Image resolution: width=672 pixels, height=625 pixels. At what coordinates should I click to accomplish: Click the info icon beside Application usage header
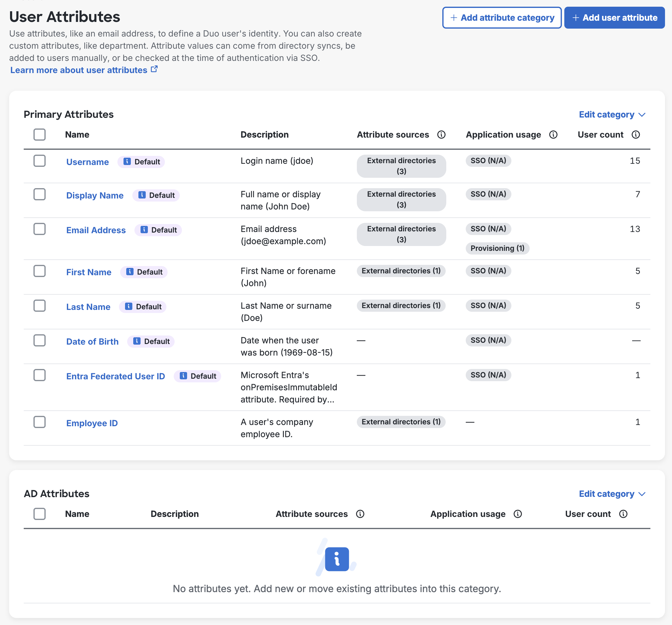coord(553,134)
